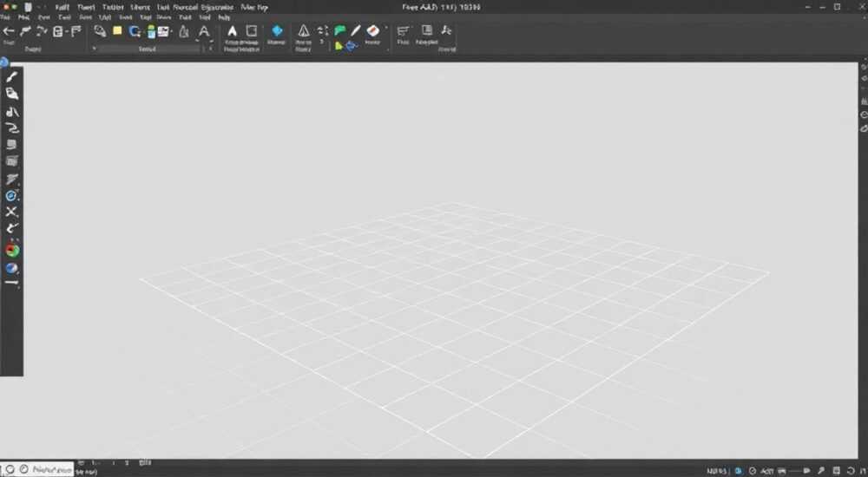Maximize the application window
Image resolution: width=868 pixels, height=477 pixels.
[837, 7]
